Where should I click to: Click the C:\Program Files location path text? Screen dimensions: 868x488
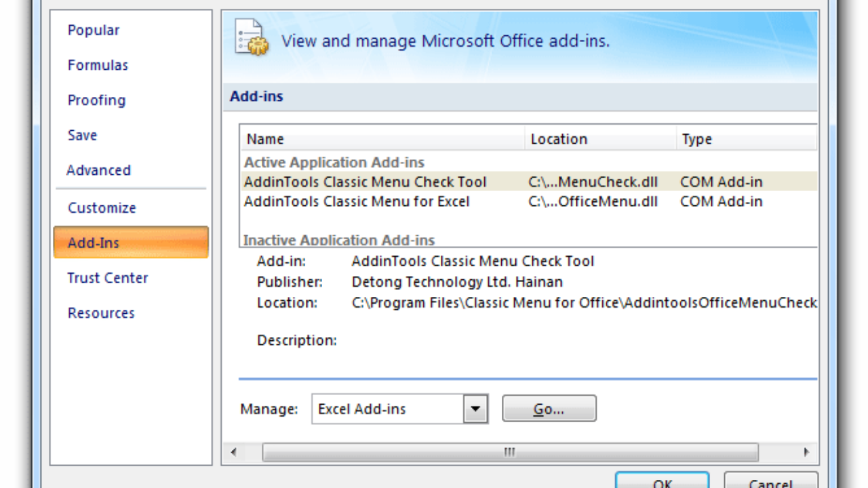[584, 303]
